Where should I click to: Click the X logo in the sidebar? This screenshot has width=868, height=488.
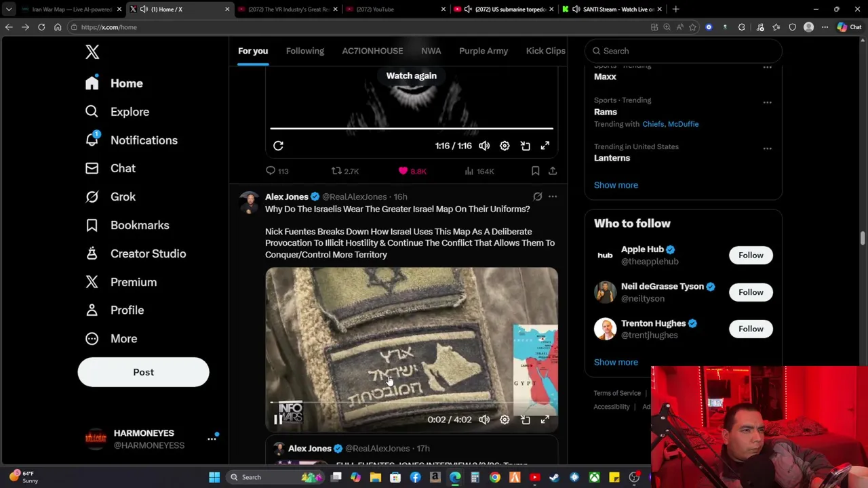point(92,52)
